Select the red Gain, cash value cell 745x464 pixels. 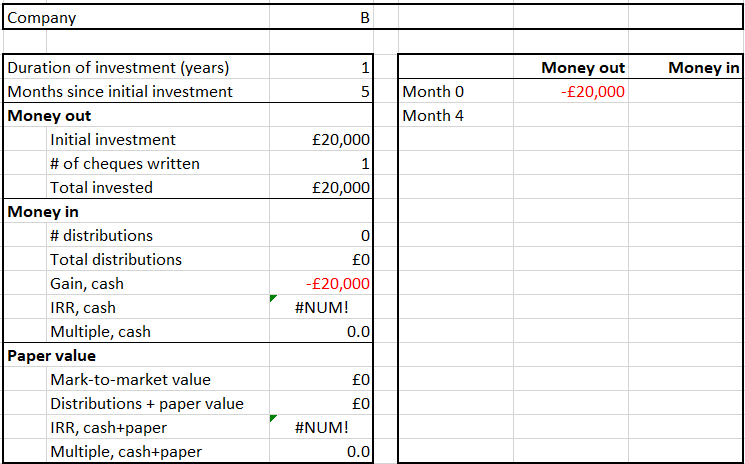point(321,284)
